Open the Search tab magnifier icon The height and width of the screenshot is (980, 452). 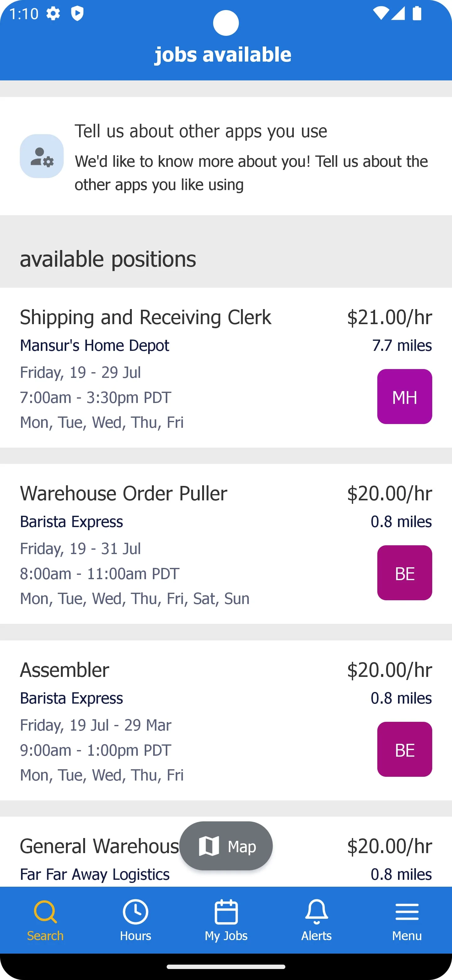(45, 911)
